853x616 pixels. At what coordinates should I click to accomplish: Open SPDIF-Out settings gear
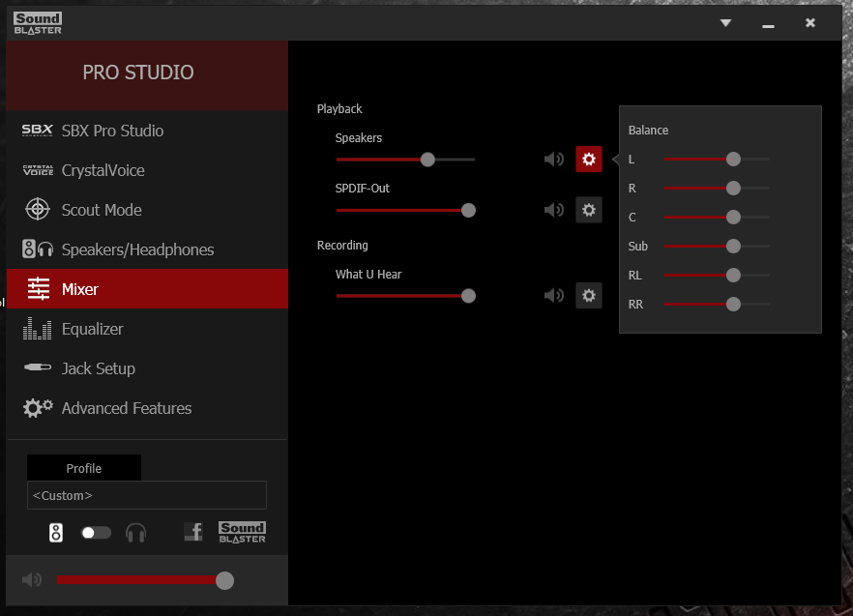coord(589,210)
